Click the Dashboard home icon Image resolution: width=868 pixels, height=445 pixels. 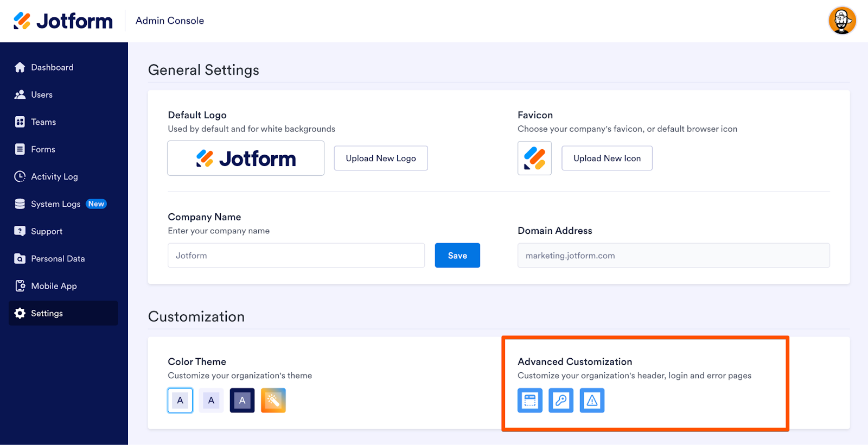[x=20, y=67]
